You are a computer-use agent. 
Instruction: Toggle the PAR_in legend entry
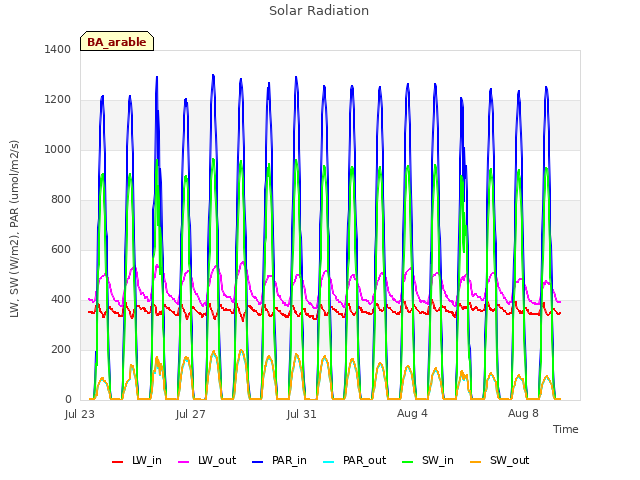click(x=280, y=461)
